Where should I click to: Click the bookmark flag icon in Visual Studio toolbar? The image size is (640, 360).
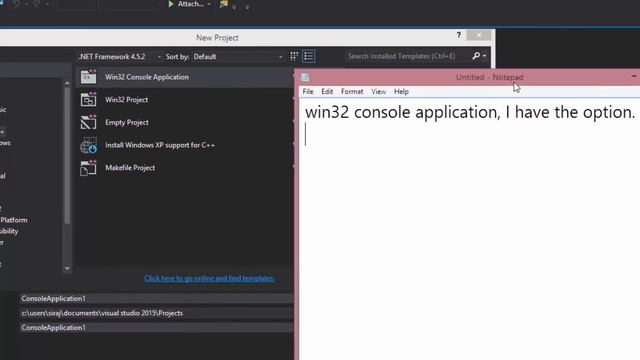click(224, 4)
